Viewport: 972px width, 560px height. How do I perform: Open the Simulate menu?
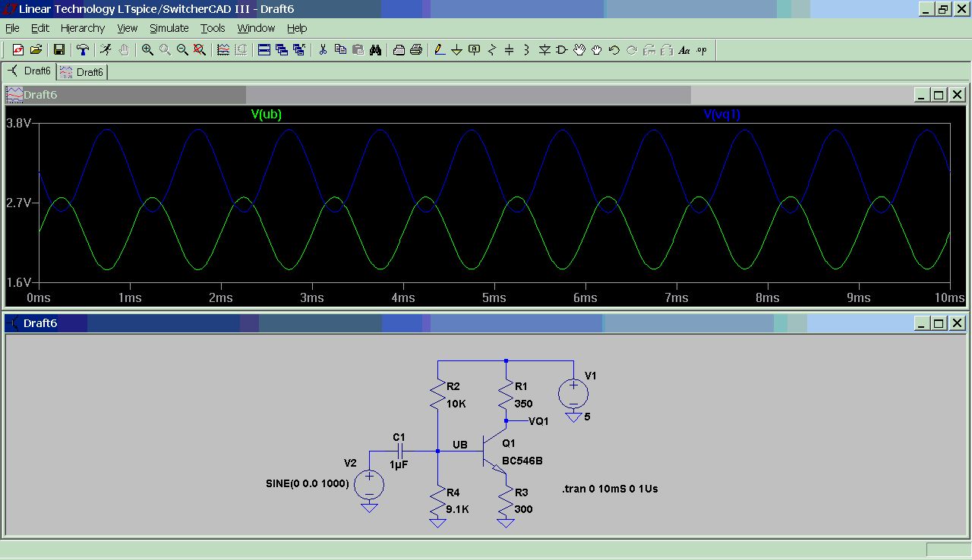point(169,28)
